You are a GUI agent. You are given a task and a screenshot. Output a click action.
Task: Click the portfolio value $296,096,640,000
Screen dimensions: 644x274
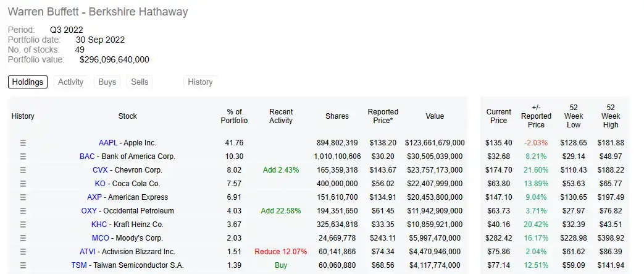[x=115, y=59]
